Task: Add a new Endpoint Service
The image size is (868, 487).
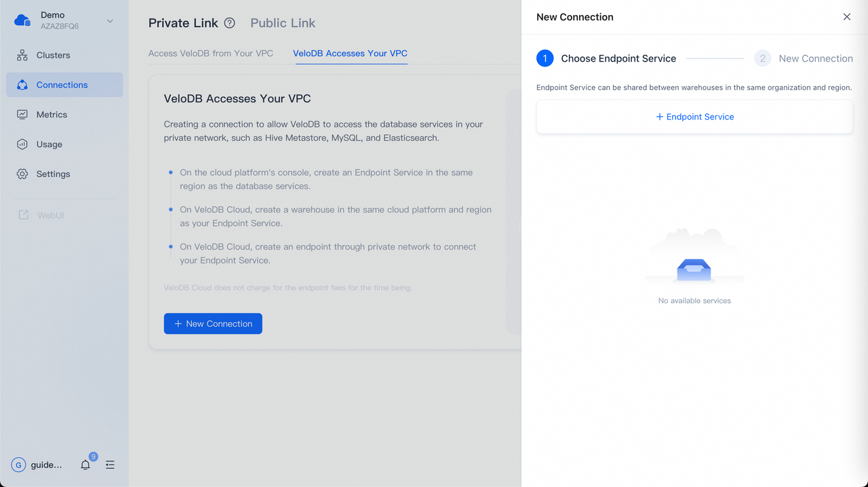Action: click(x=694, y=117)
